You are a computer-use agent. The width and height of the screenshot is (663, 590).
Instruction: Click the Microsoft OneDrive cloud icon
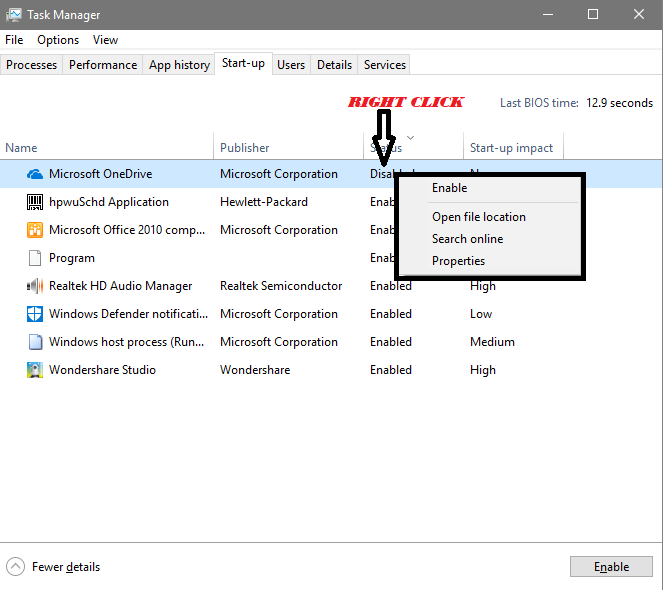point(35,174)
